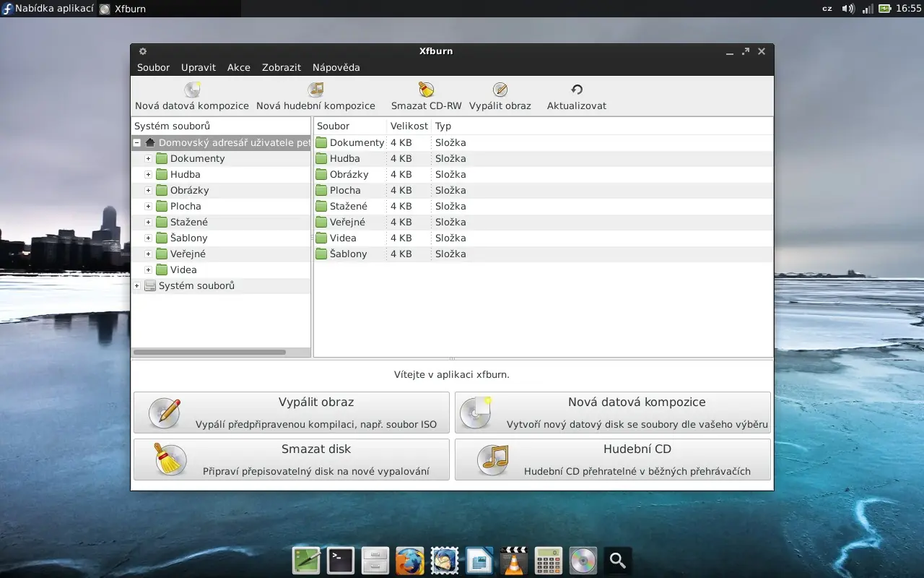Click the large Hudební CD button
This screenshot has width=924, height=578.
(x=612, y=460)
